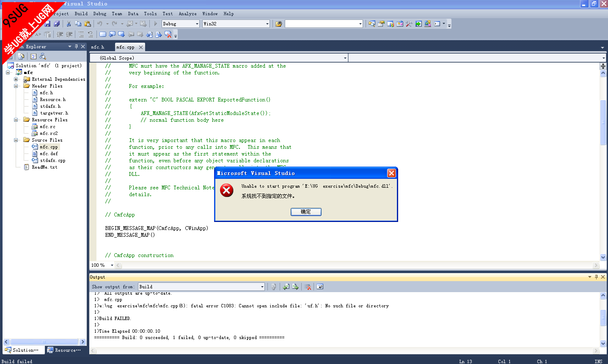Click Clear All in Output toolbar
Viewport: 608px width, 364px height.
click(308, 287)
